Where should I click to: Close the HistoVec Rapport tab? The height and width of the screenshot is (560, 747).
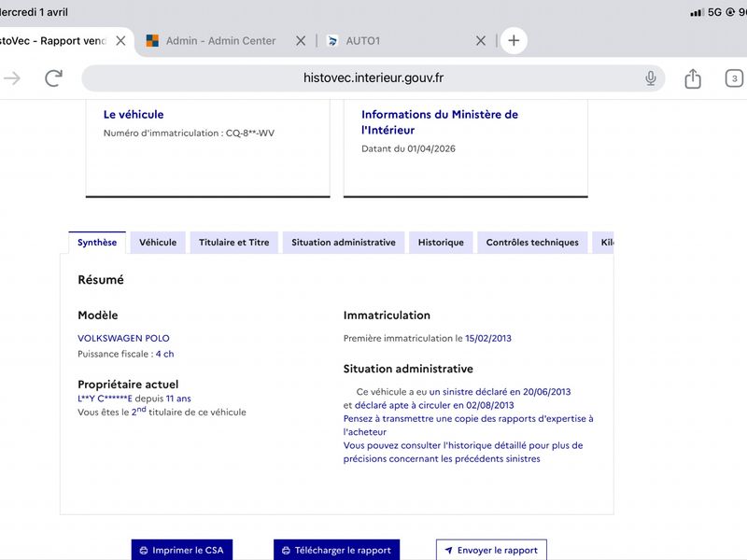[120, 41]
